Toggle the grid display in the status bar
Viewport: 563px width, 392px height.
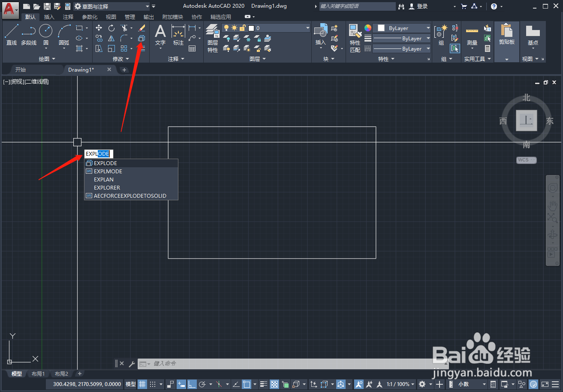click(x=142, y=384)
